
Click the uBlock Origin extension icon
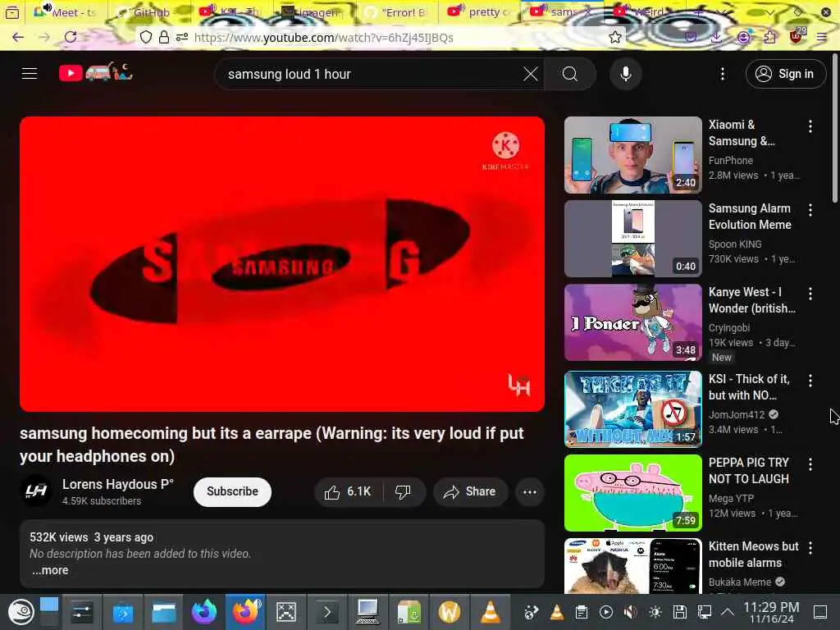pyautogui.click(x=796, y=36)
